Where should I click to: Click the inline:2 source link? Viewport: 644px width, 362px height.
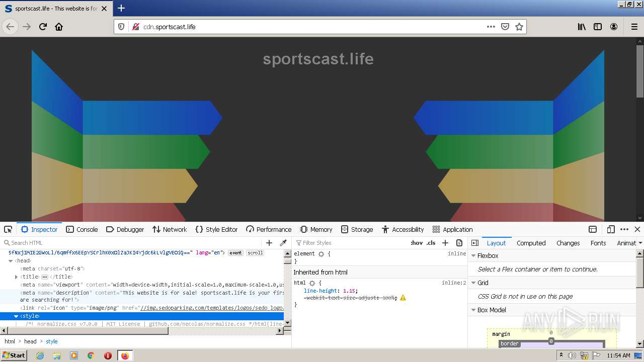(454, 283)
